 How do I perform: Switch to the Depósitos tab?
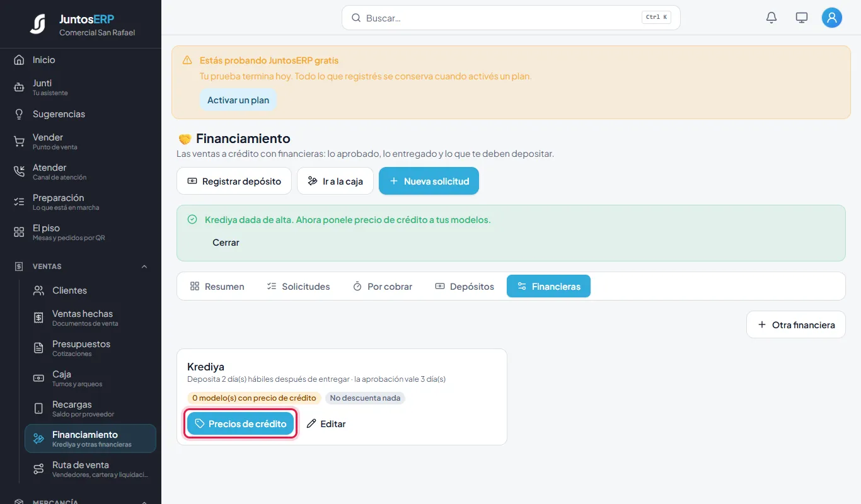pyautogui.click(x=465, y=287)
